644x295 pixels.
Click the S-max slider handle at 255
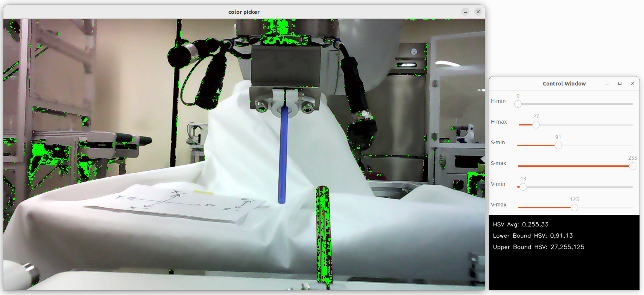click(633, 166)
